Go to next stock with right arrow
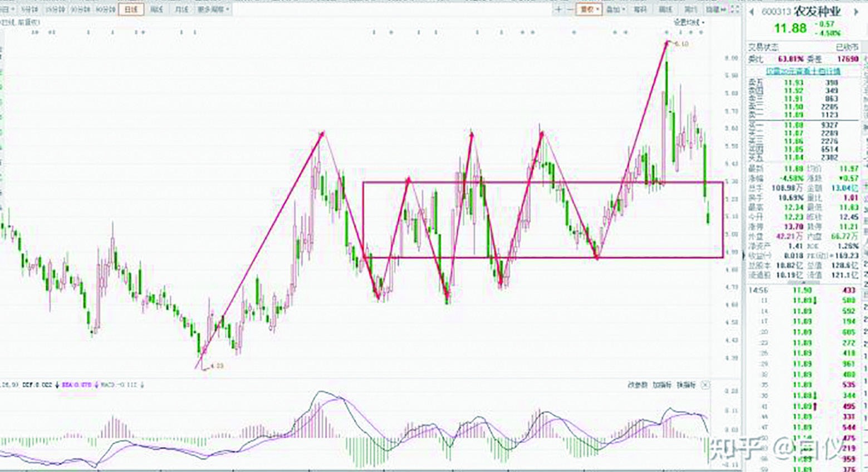868x472 pixels. (x=856, y=12)
